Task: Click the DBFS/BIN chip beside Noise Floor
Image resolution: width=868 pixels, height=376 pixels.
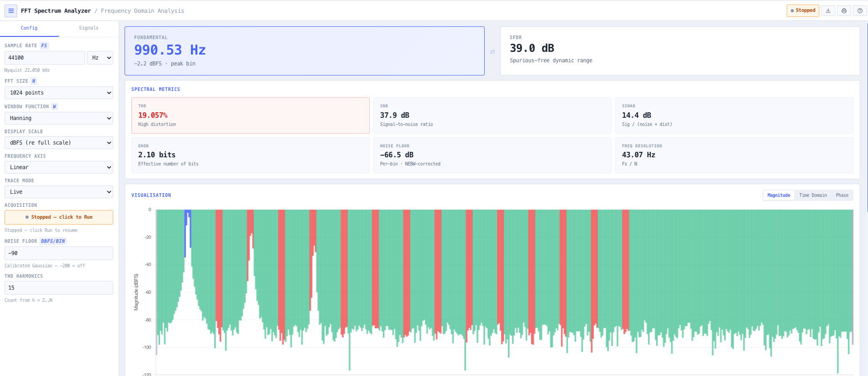Action: tap(53, 241)
